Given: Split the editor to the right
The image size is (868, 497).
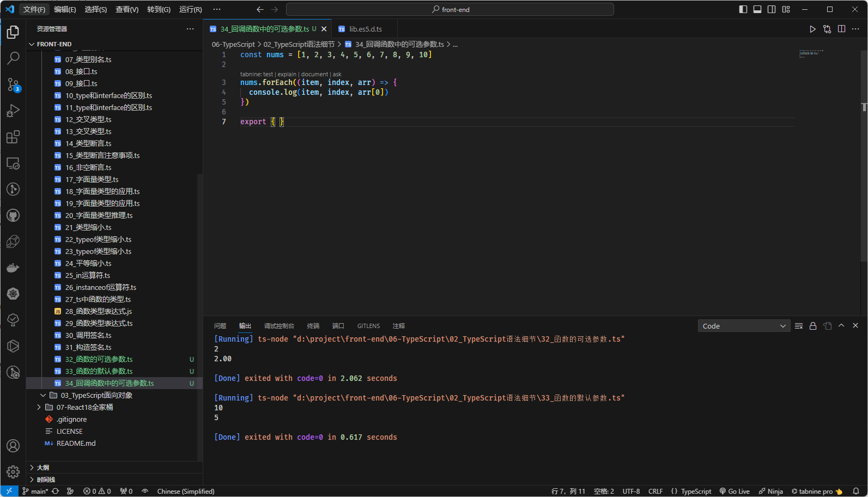Looking at the screenshot, I should [x=841, y=29].
